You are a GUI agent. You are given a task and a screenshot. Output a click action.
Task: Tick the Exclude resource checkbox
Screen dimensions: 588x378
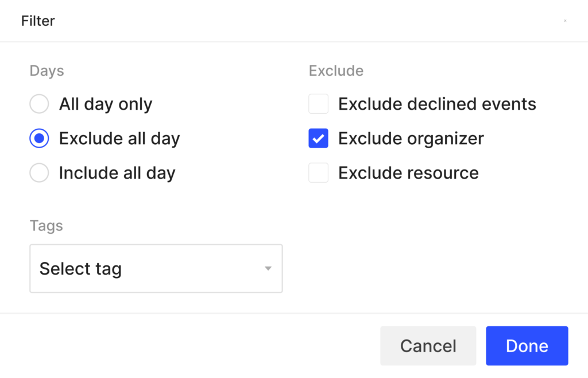coord(318,173)
